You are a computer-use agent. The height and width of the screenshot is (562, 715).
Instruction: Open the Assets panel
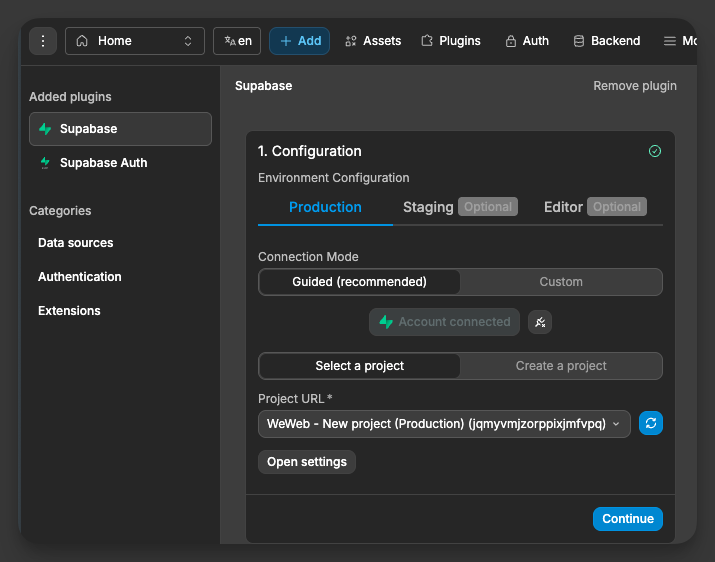(x=372, y=41)
